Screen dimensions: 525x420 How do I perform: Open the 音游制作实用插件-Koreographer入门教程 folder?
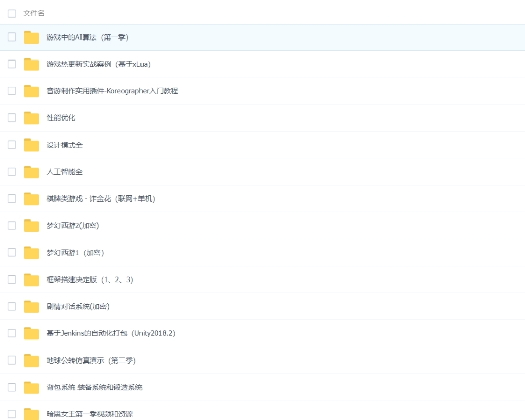(x=112, y=91)
